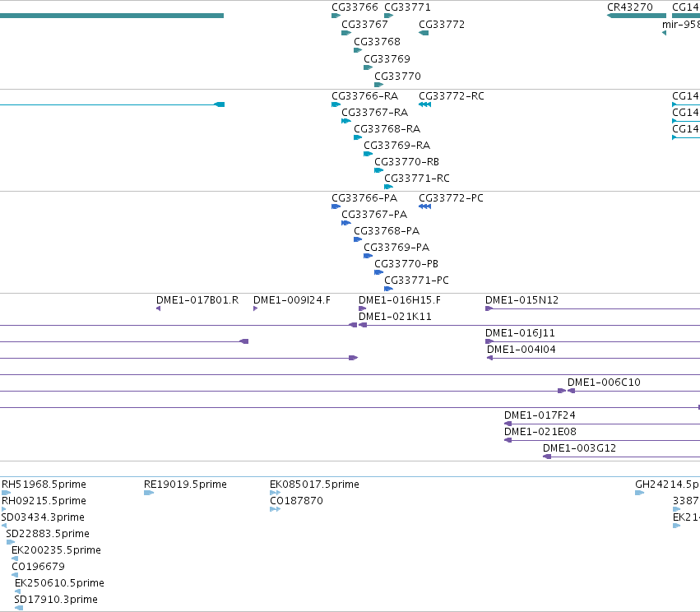Click the RE19019.5prime EST label

point(185,484)
